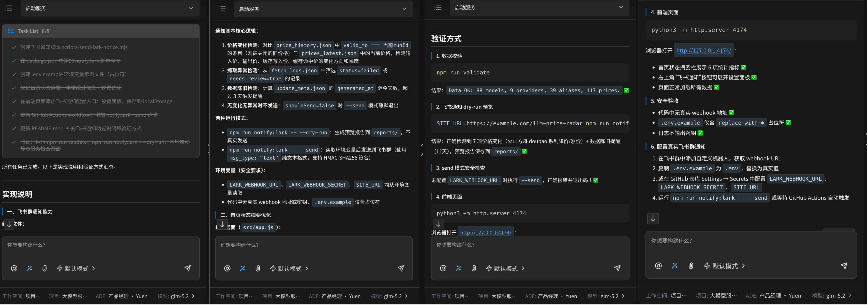This screenshot has height=305, width=868.
Task: Click the paperclip icon in the 配置真实飞书群通知 panel
Action: coord(691,266)
